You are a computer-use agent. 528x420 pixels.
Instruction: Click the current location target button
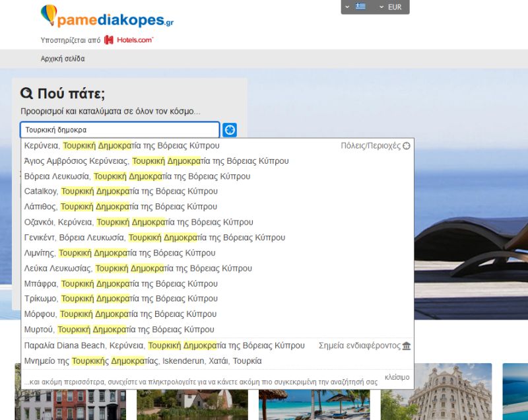[x=230, y=129]
